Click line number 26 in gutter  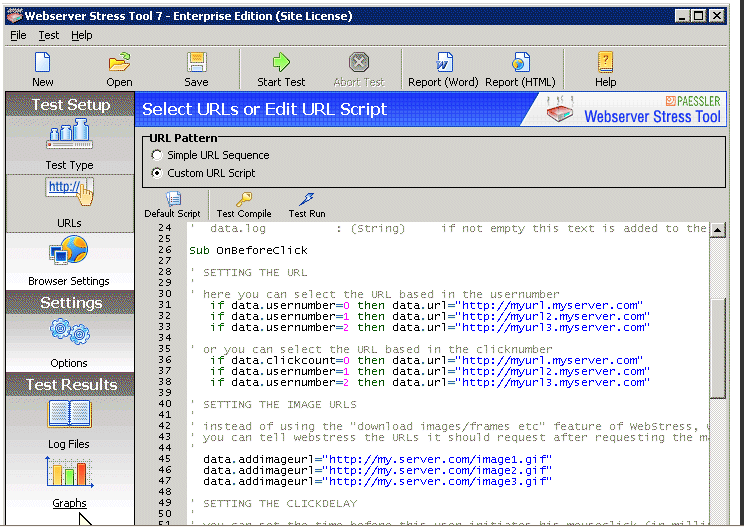click(x=165, y=250)
